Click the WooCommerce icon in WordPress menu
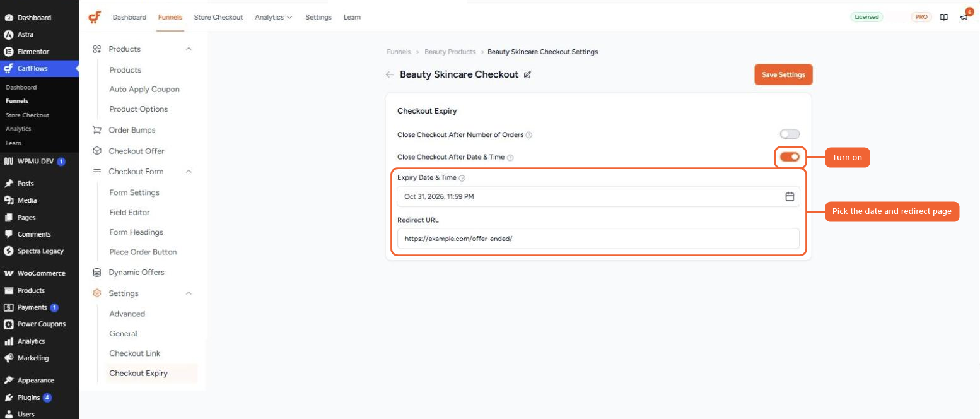 (9, 273)
